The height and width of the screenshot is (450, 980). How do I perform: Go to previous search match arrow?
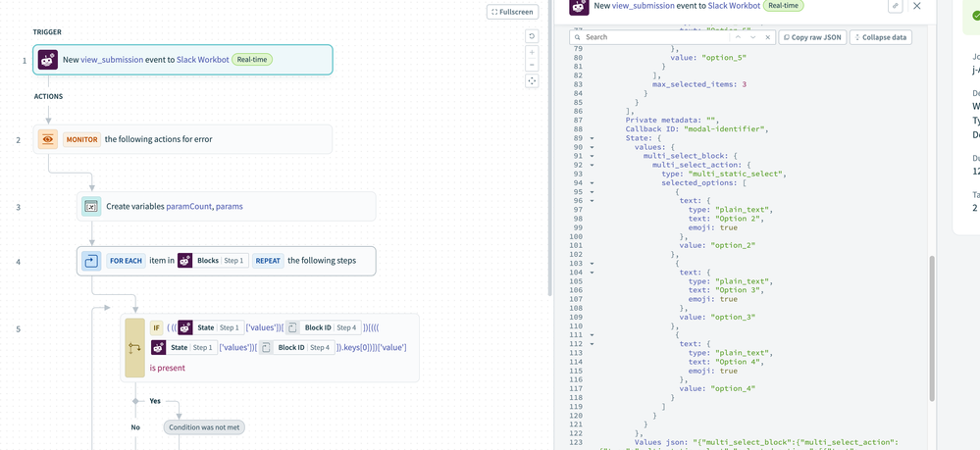tap(737, 37)
